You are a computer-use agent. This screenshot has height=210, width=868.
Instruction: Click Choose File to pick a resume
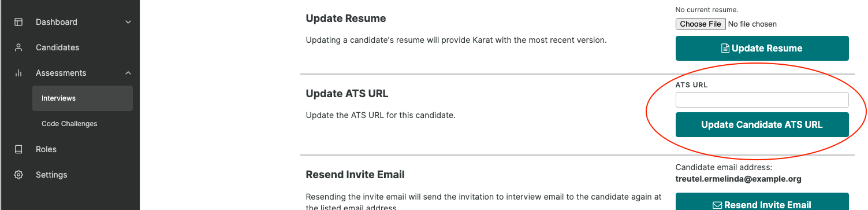click(x=701, y=24)
